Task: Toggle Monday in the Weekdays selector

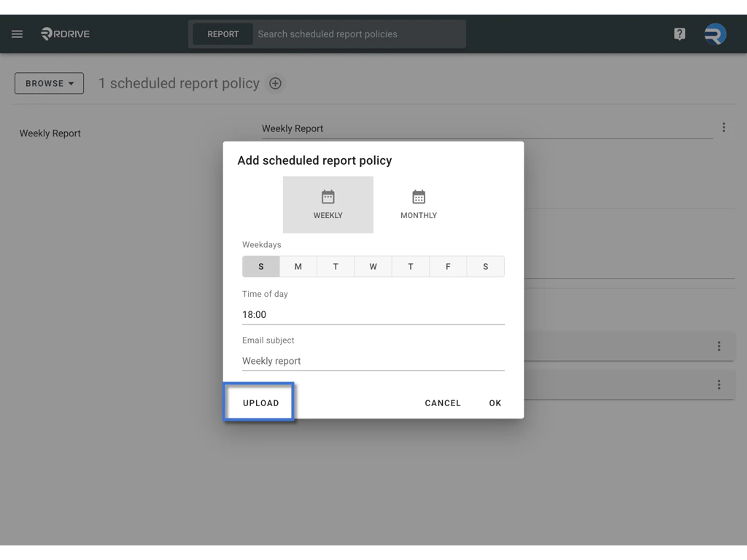Action: coord(298,266)
